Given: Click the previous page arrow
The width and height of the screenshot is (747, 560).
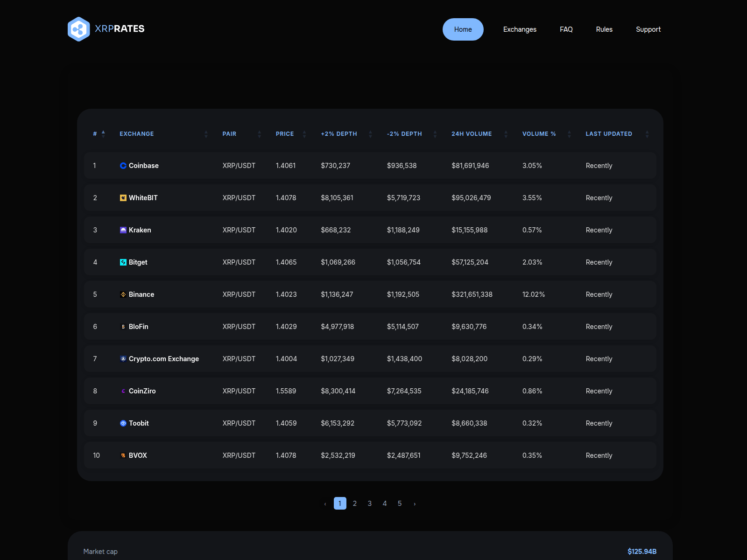Looking at the screenshot, I should tap(325, 504).
